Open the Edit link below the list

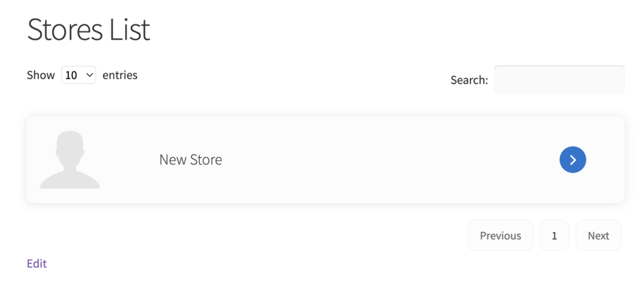pos(37,263)
